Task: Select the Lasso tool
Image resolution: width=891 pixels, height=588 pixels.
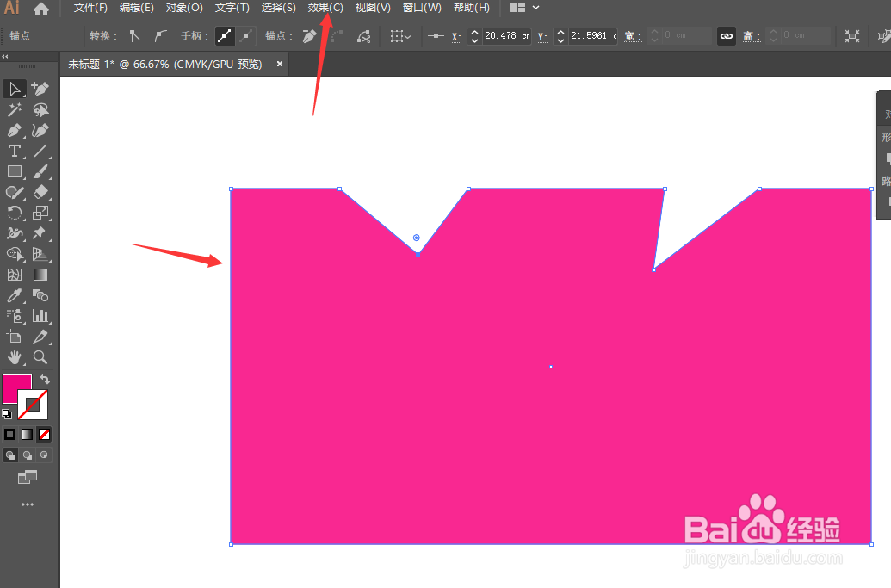Action: point(40,109)
